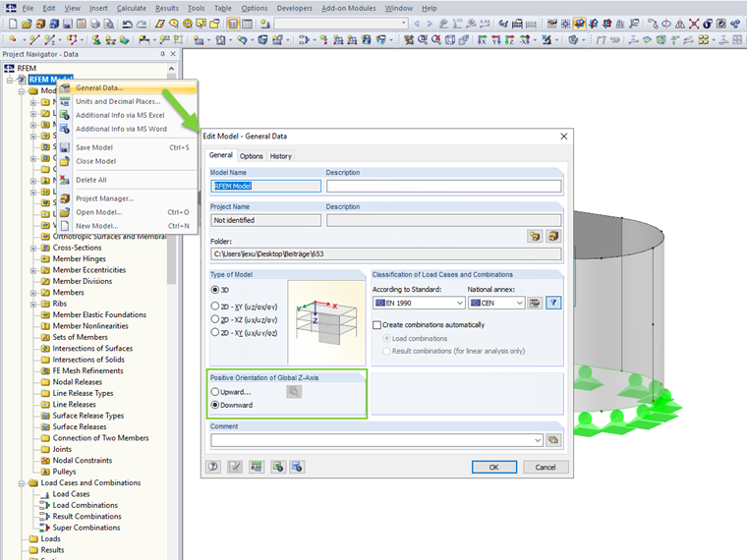
Task: Click the red X delete-selection toolbar icon
Action: click(x=694, y=24)
